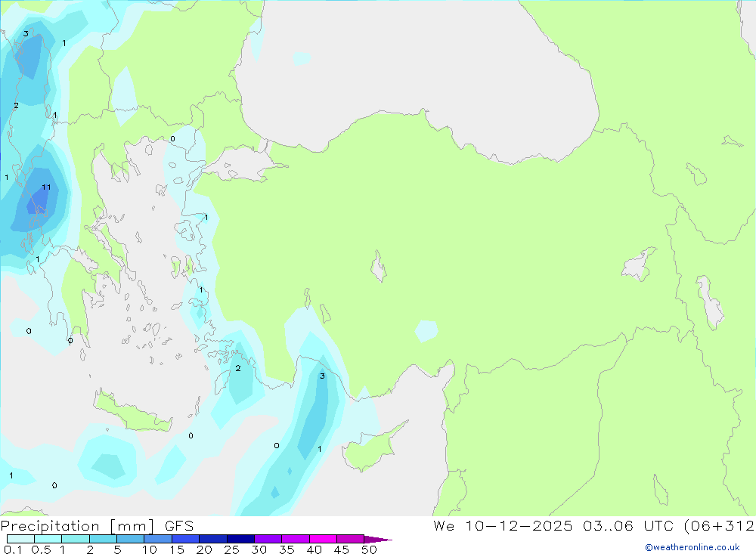Pick the 25–30 mm navy legend swatch

click(x=240, y=539)
